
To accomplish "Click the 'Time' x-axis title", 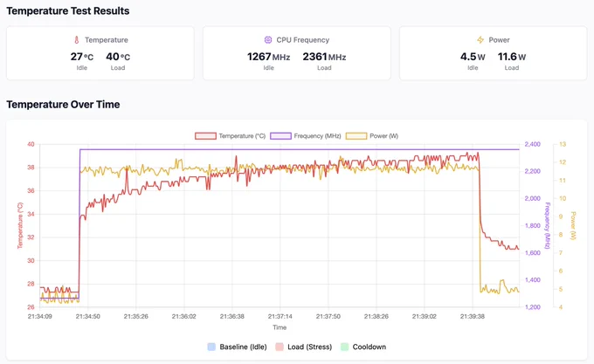I will pyautogui.click(x=280, y=327).
